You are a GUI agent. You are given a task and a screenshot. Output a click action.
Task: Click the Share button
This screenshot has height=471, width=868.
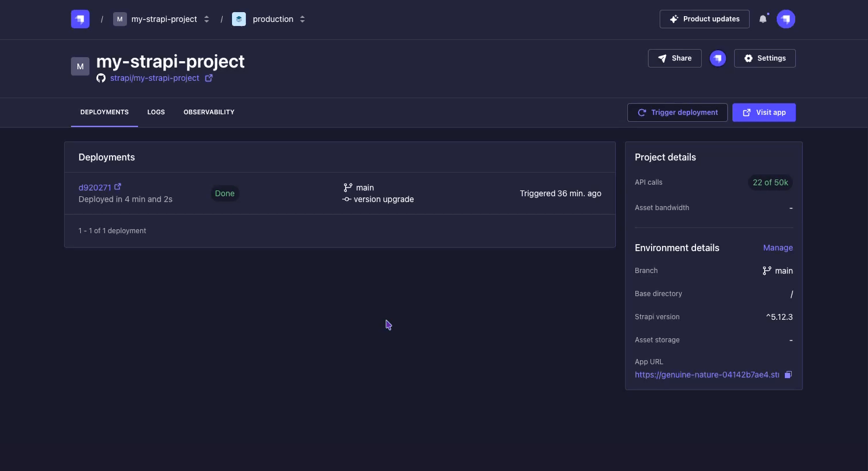pyautogui.click(x=675, y=58)
